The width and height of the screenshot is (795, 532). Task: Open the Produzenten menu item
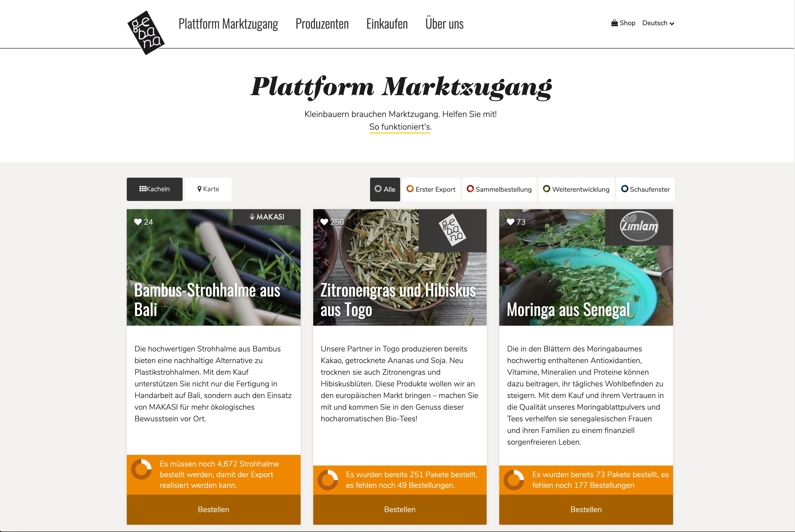322,24
